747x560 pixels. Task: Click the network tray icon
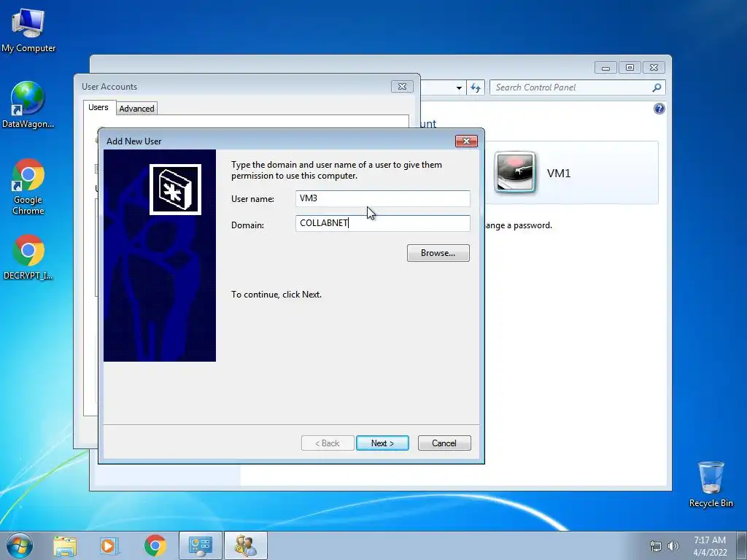point(656,546)
